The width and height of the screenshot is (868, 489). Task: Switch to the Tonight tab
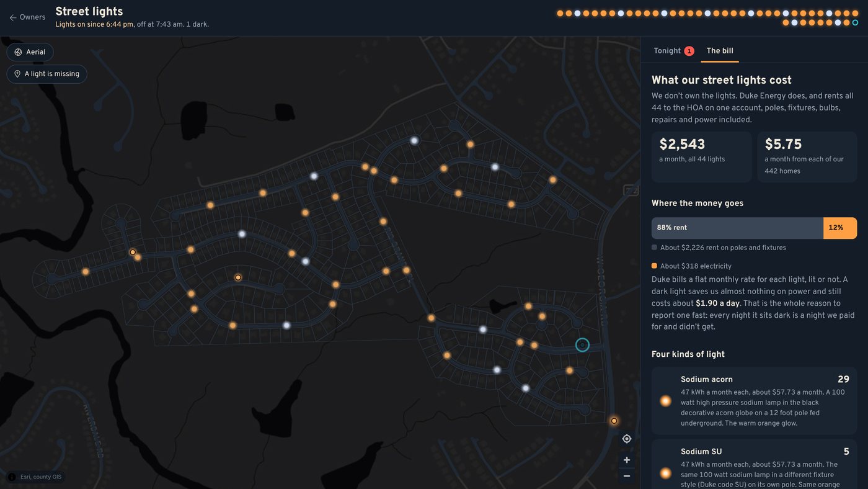[673, 51]
